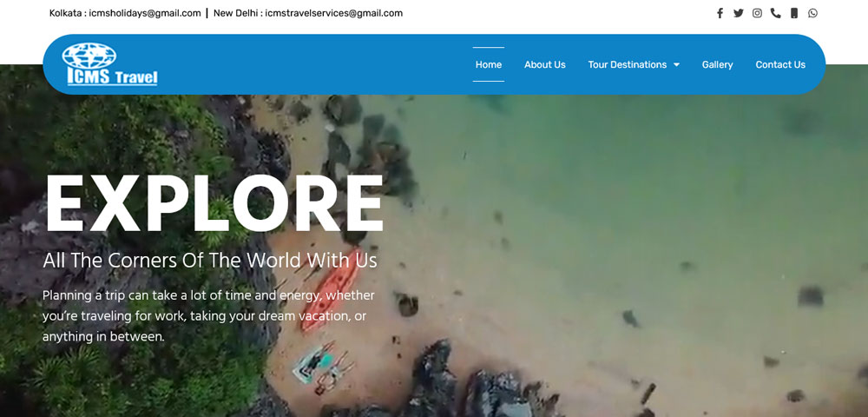This screenshot has height=417, width=868.
Task: Open the Twitter social icon
Action: [x=739, y=13]
